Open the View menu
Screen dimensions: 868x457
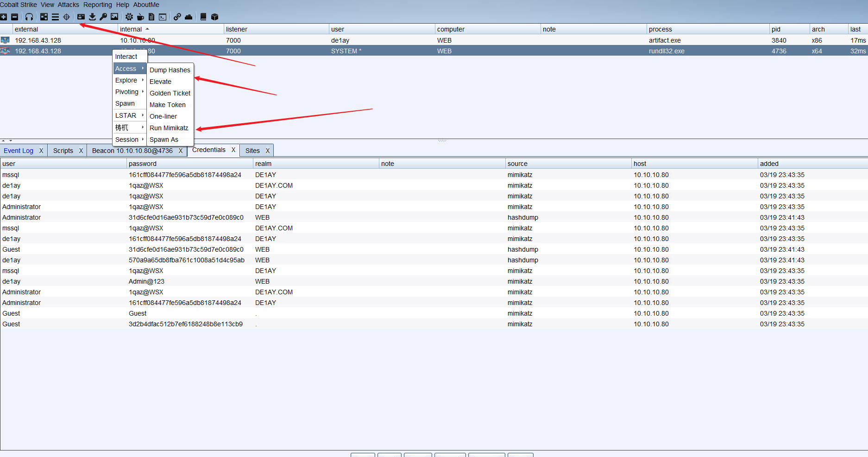(x=47, y=5)
